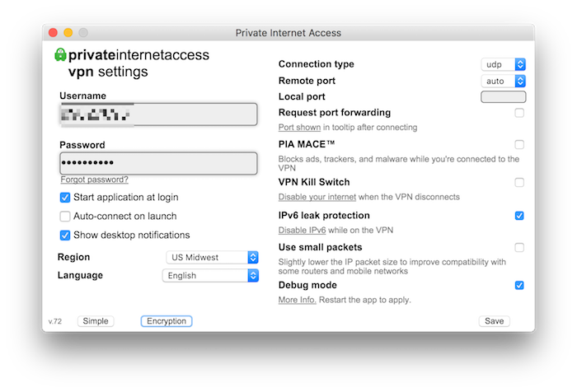Check the Use small packets option
This screenshot has height=392, width=577.
click(519, 247)
